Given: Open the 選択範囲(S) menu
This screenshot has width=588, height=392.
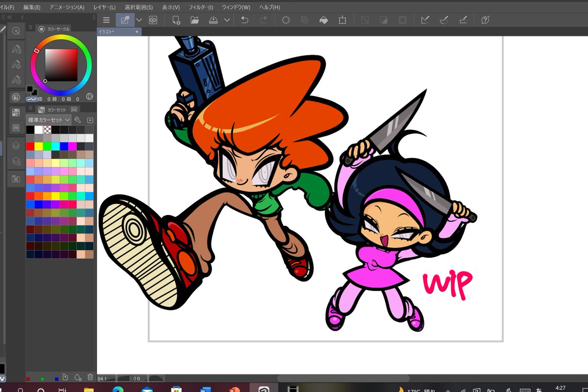Looking at the screenshot, I should tap(139, 7).
